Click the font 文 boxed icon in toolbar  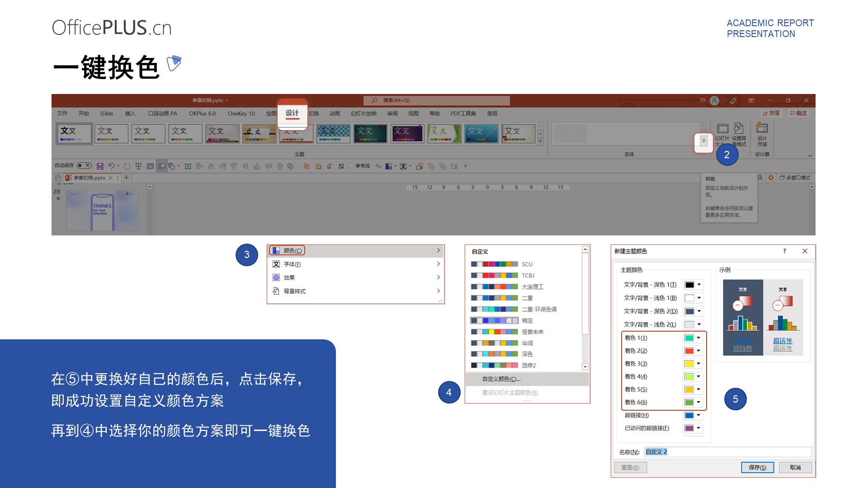coord(403,166)
